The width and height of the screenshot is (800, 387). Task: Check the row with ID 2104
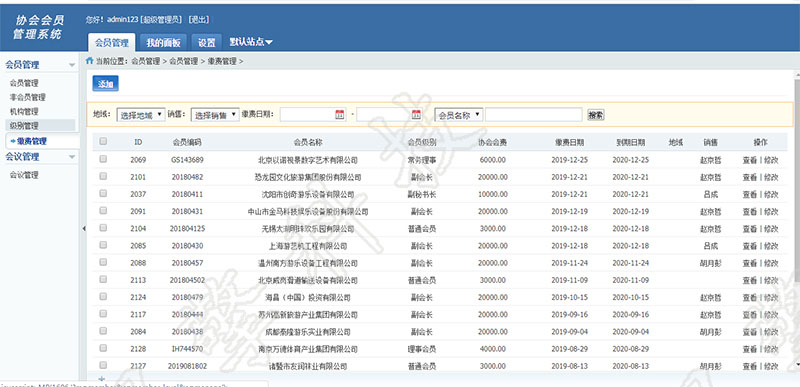(x=103, y=228)
